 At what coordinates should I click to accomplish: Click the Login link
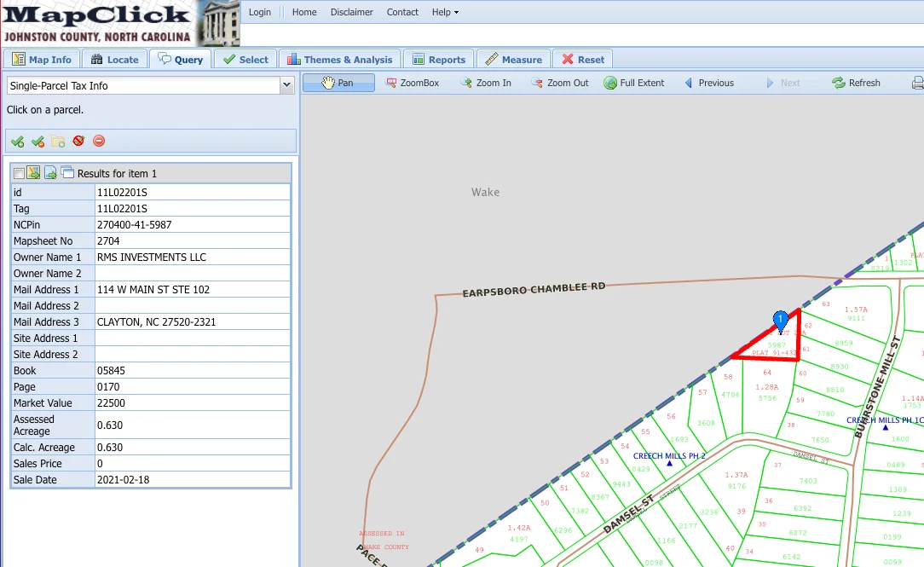(x=259, y=12)
